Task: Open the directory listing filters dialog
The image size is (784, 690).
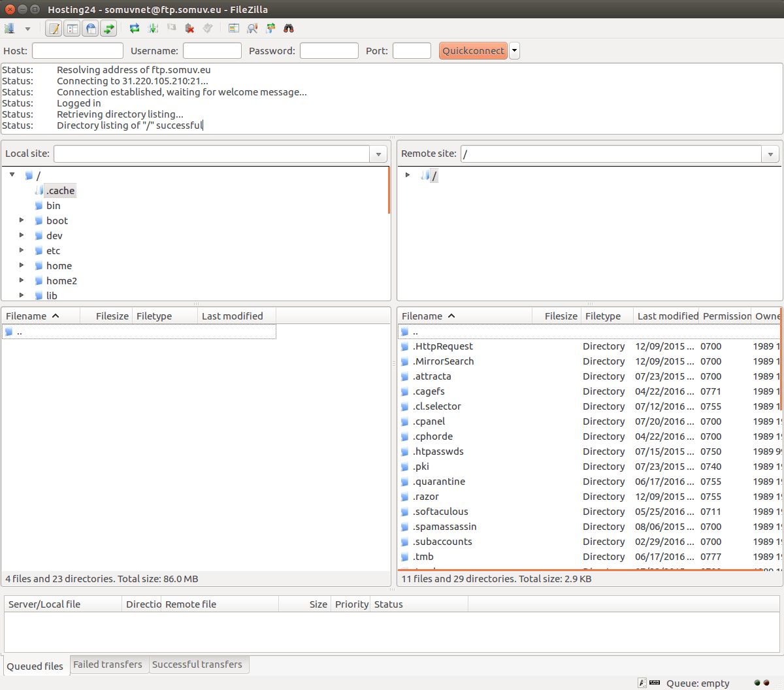Action: pos(234,28)
